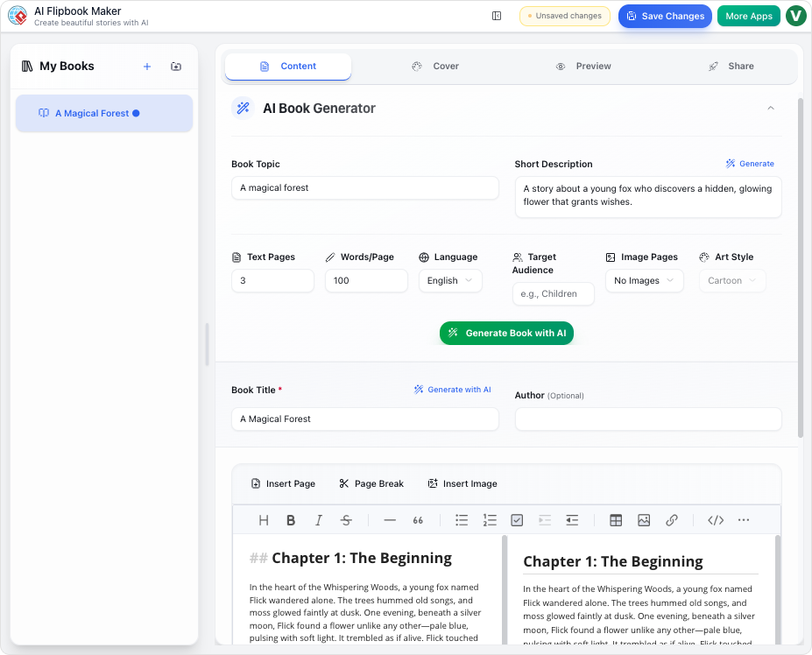Image resolution: width=812 pixels, height=655 pixels.
Task: Click inside the Author field
Action: pyautogui.click(x=647, y=419)
